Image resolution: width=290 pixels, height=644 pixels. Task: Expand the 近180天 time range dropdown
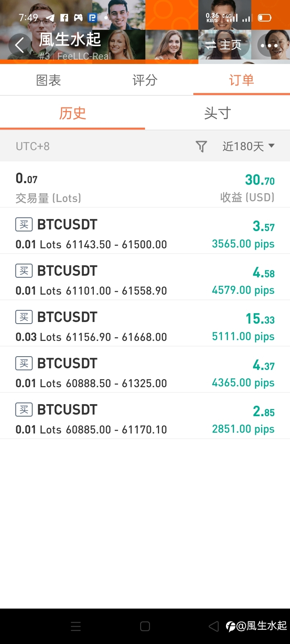tap(248, 146)
